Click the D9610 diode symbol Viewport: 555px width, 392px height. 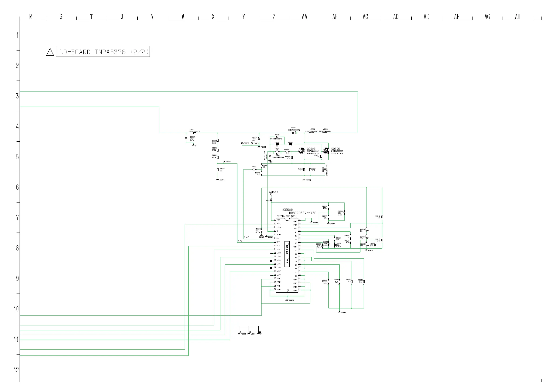point(325,170)
